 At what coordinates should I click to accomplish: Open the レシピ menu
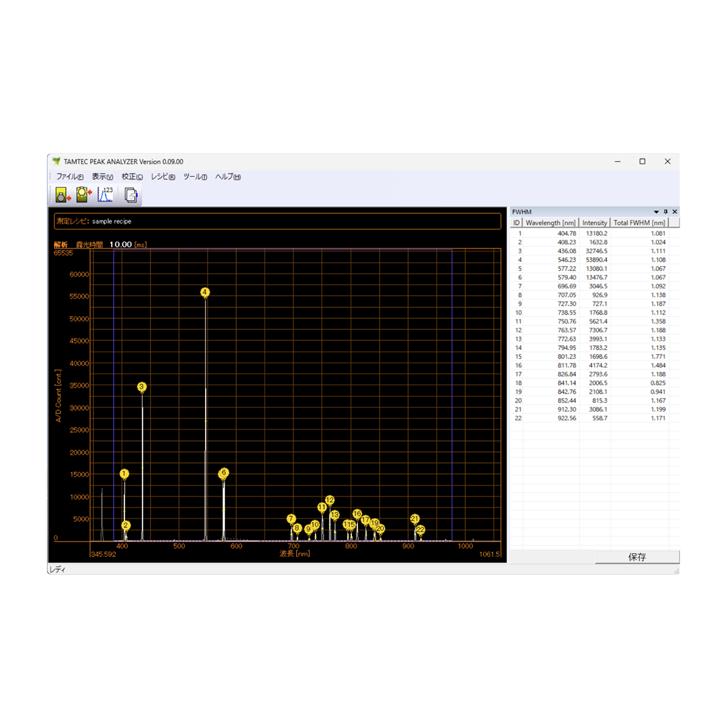163,177
